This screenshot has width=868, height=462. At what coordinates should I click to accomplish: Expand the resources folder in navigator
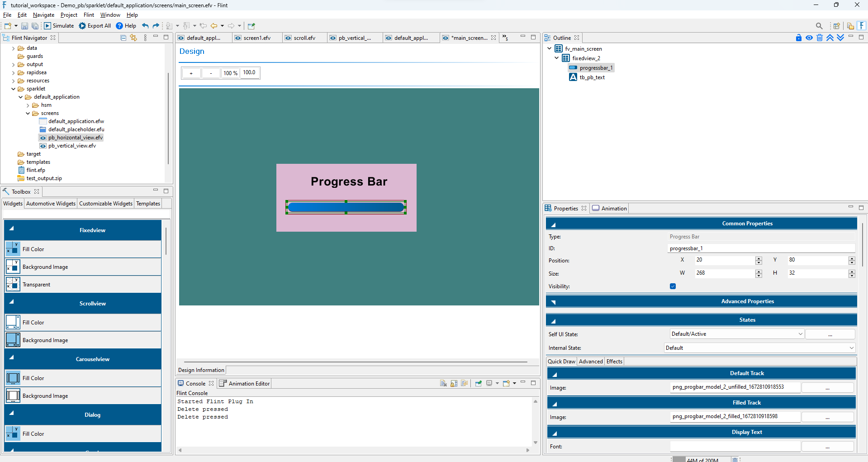click(14, 81)
